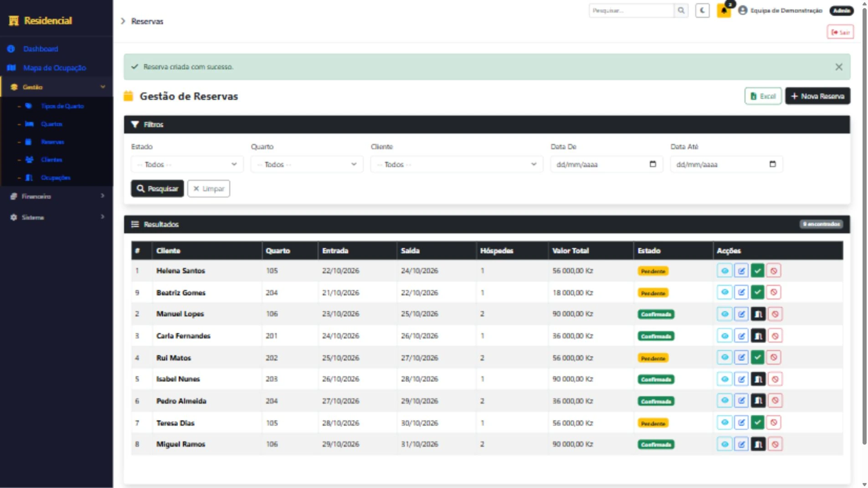Check in Miguel Ramos reservation
Image resolution: width=868 pixels, height=488 pixels.
click(758, 444)
